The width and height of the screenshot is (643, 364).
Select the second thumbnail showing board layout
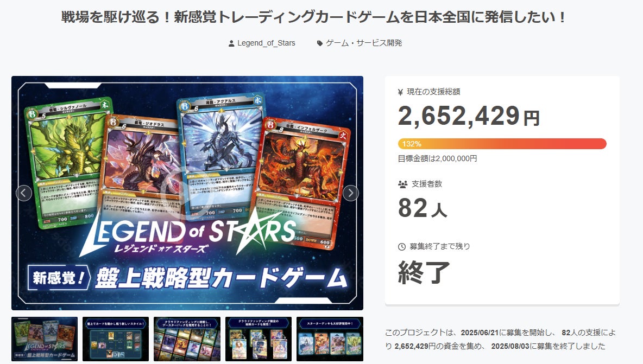click(x=116, y=339)
